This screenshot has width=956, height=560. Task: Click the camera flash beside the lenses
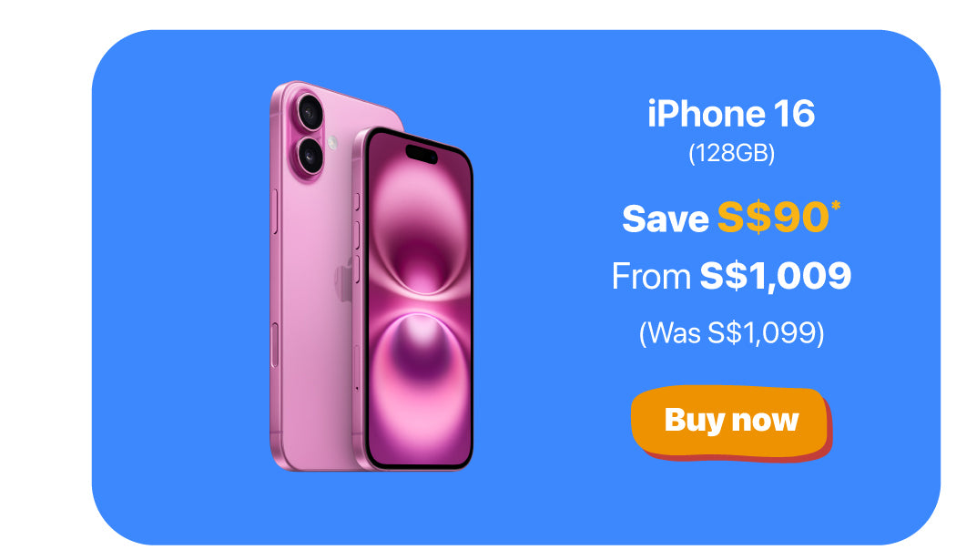[332, 143]
